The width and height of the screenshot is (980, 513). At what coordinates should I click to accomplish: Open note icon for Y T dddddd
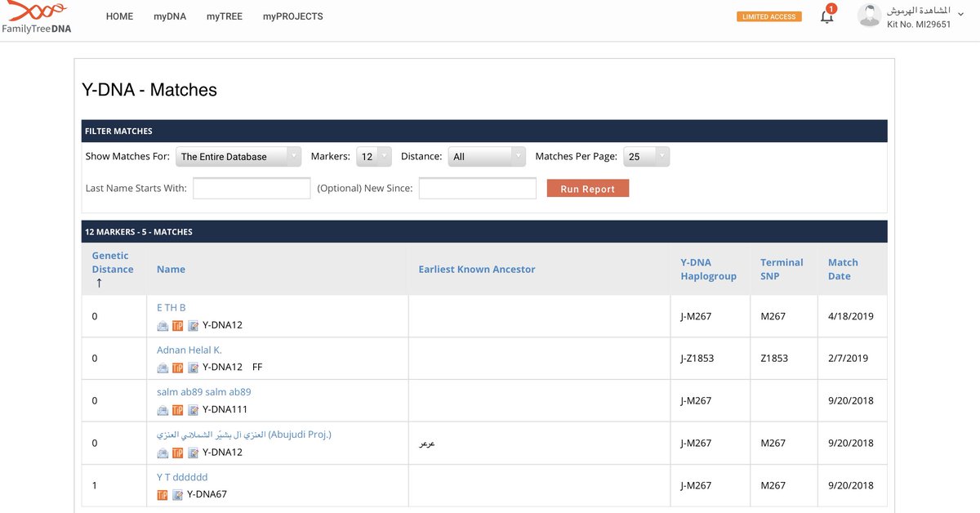point(177,495)
